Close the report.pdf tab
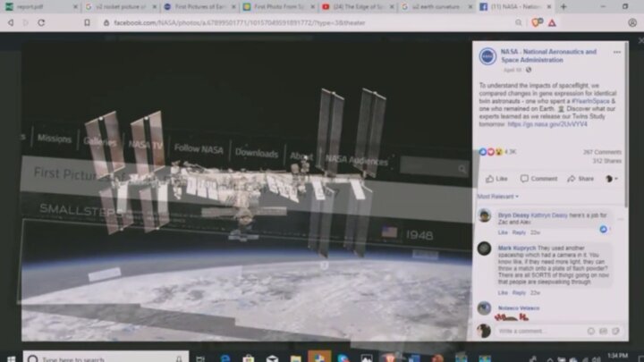This screenshot has height=362, width=644. [x=75, y=6]
